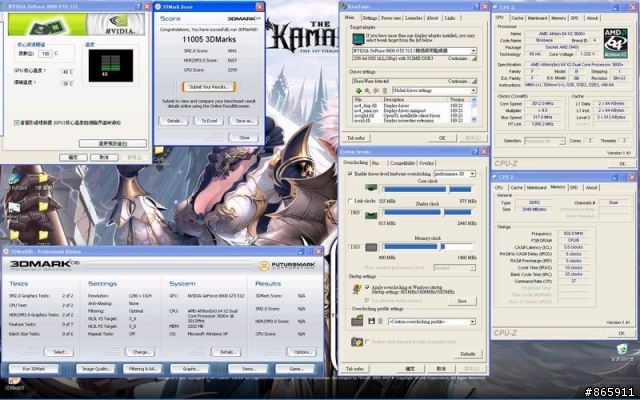Open the Overlay tab in System tweaks
The width and height of the screenshot is (640, 400).
(426, 163)
